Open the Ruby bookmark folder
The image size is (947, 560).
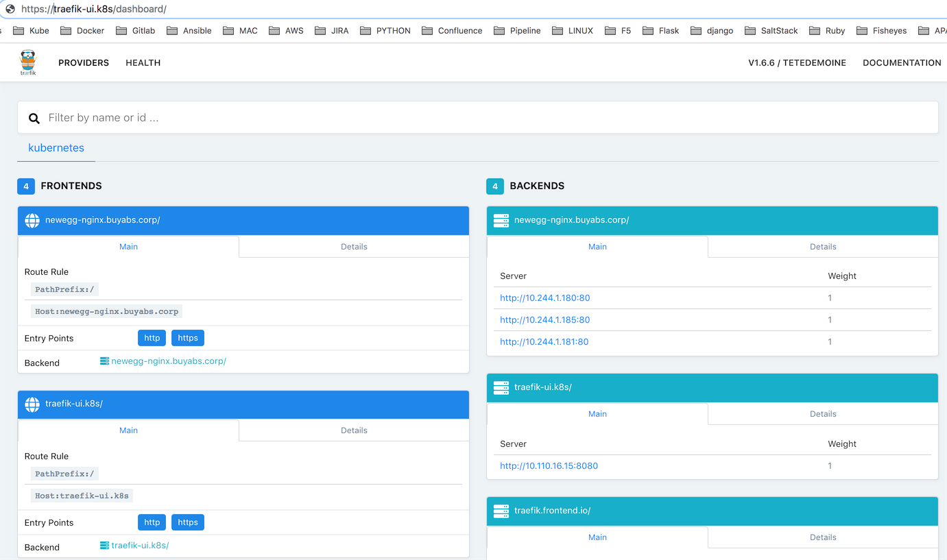click(x=827, y=31)
